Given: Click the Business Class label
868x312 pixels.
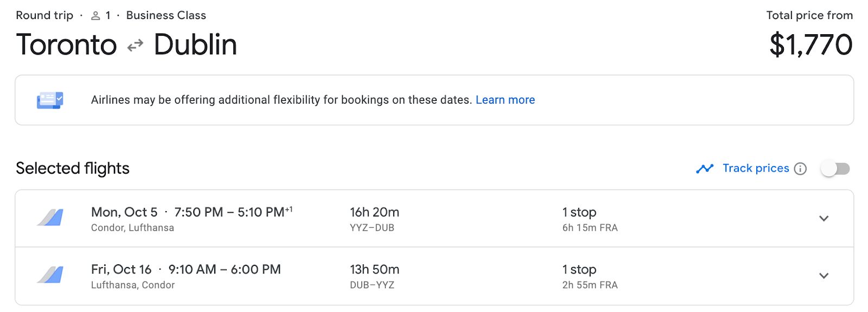Looking at the screenshot, I should pos(166,15).
